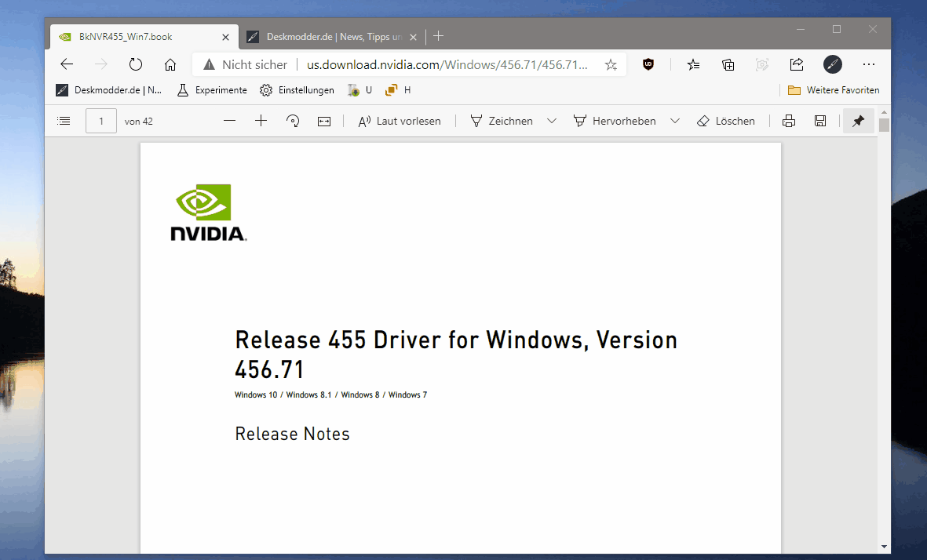Maximize the browser window

[x=837, y=29]
